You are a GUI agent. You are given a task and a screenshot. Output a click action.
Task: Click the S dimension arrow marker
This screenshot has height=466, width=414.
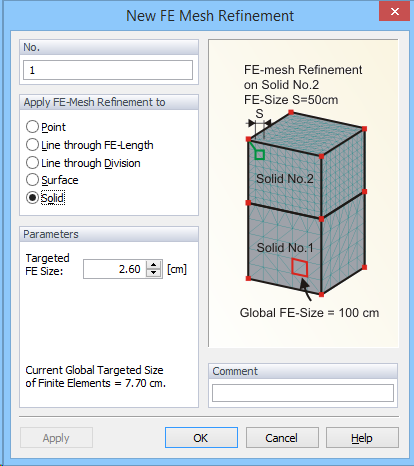click(259, 123)
